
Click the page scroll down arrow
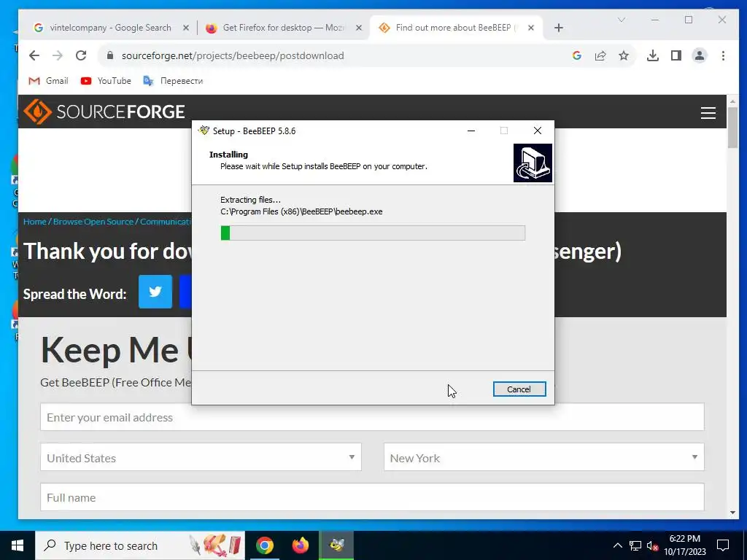point(732,513)
